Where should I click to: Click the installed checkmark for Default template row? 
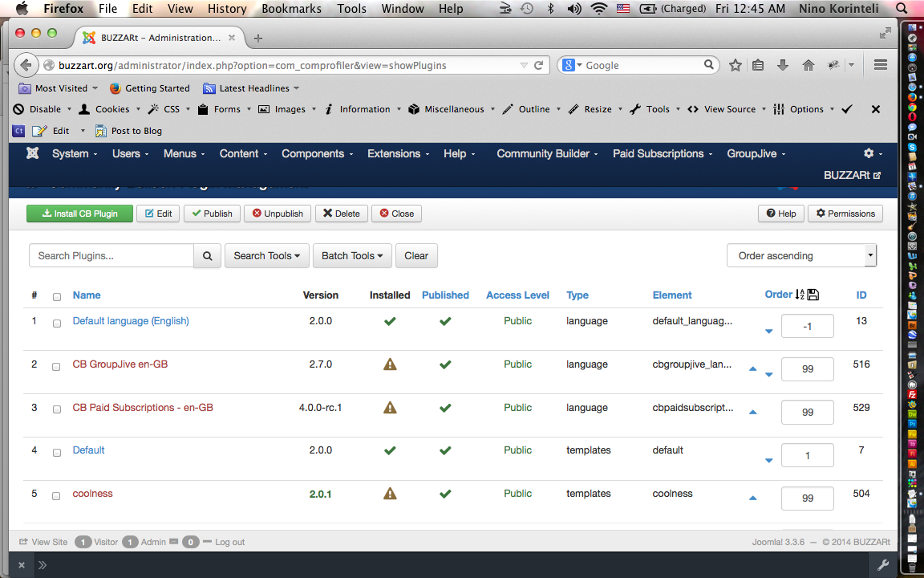pyautogui.click(x=390, y=450)
